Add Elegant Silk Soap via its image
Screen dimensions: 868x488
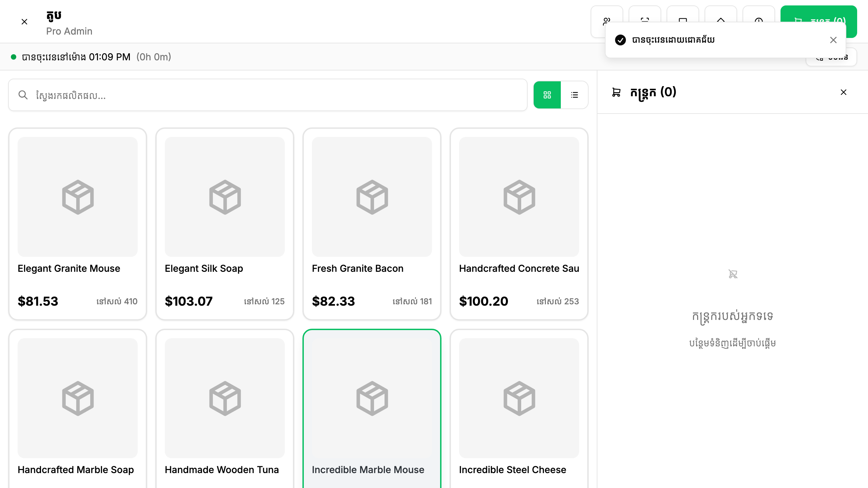click(225, 197)
